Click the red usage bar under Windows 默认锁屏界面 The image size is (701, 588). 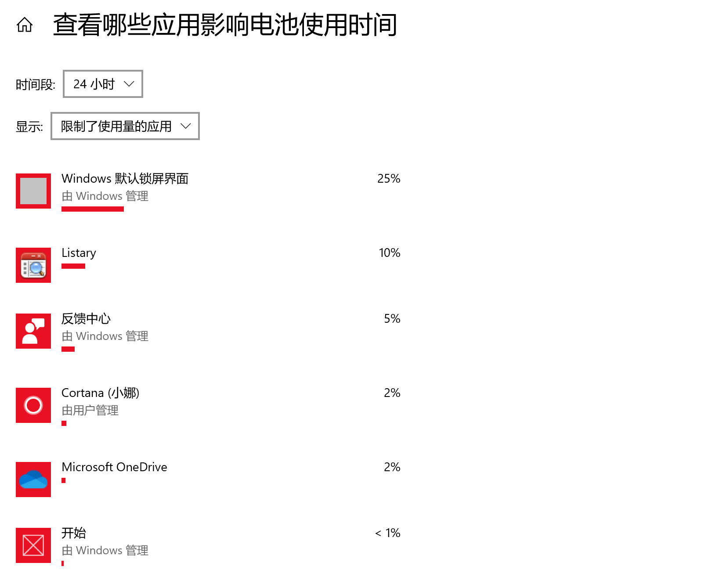[93, 209]
